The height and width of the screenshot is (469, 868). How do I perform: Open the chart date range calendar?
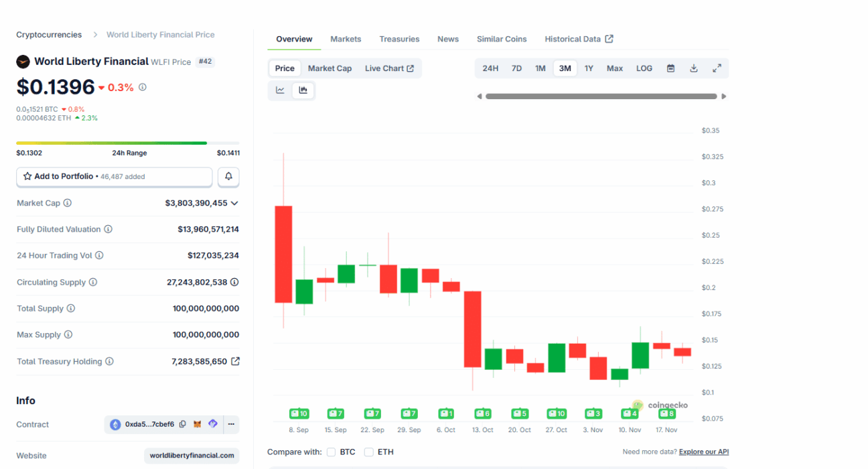click(670, 68)
